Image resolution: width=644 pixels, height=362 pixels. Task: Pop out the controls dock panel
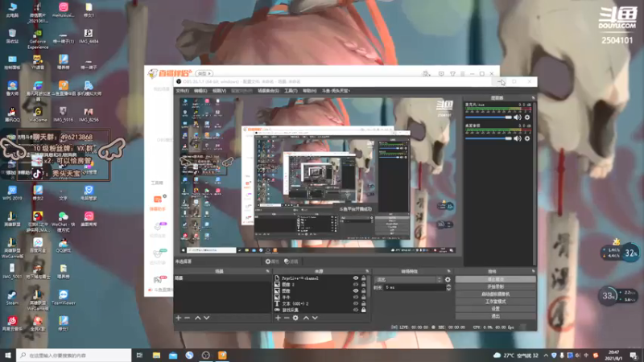pyautogui.click(x=533, y=271)
